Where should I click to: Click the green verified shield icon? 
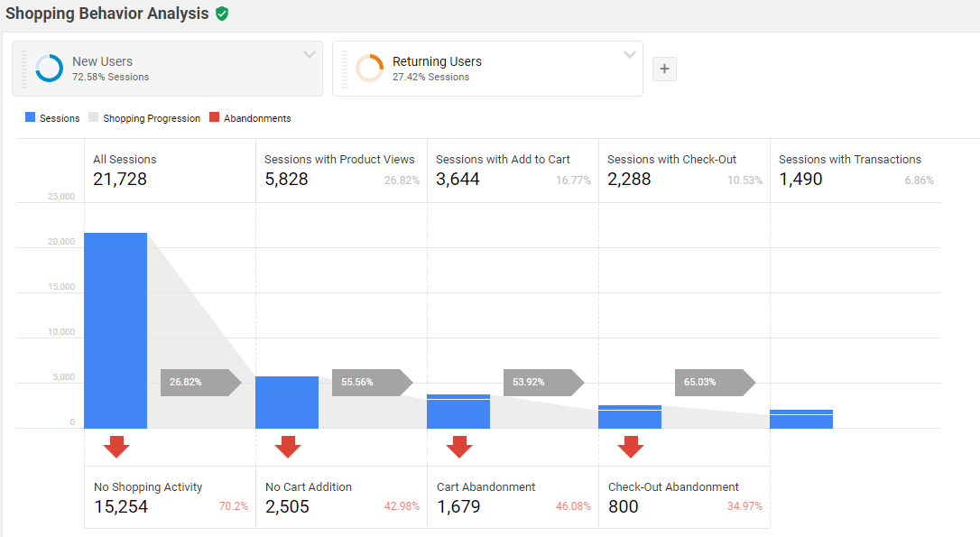(x=222, y=14)
